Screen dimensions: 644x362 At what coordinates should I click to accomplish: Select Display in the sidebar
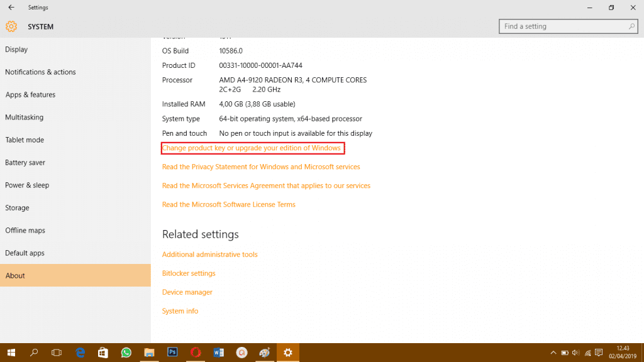(75, 49)
